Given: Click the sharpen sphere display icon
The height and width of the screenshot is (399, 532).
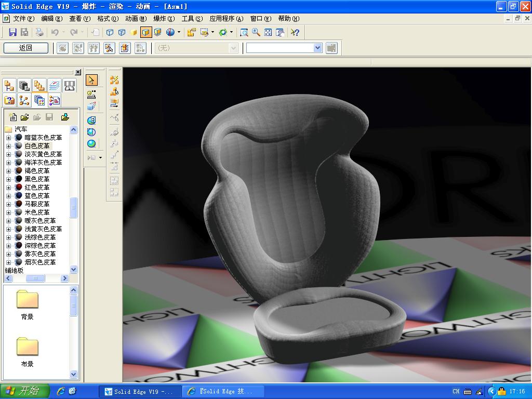Looking at the screenshot, I should (170, 32).
